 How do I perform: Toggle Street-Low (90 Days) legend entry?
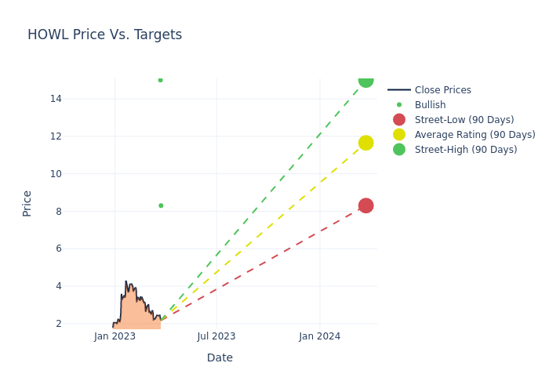[x=464, y=120]
